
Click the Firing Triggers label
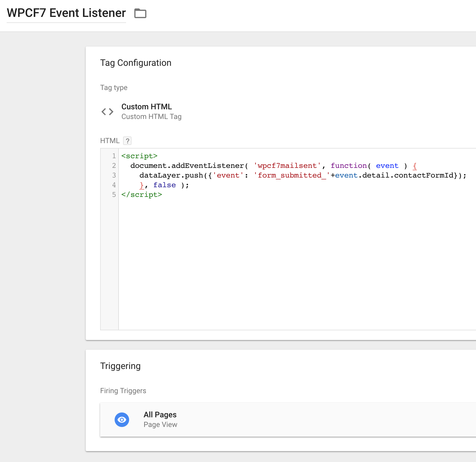tap(123, 391)
